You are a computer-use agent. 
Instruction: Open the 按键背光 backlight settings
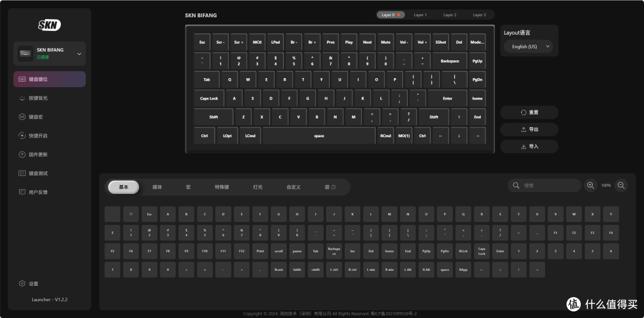[x=49, y=98]
